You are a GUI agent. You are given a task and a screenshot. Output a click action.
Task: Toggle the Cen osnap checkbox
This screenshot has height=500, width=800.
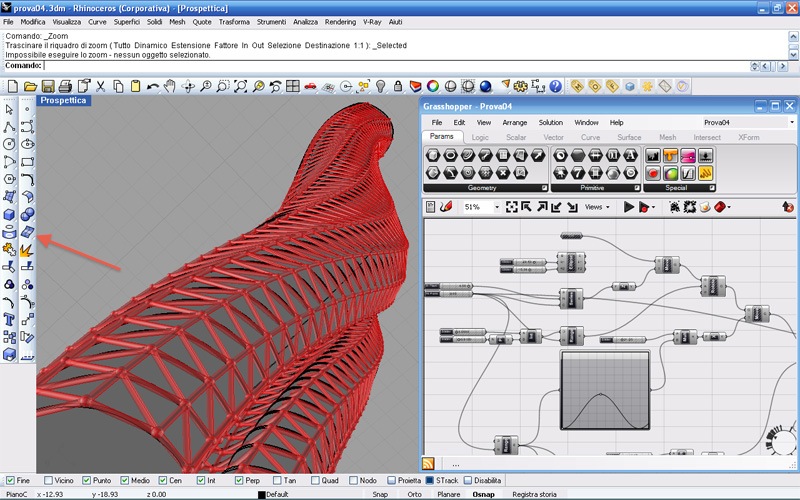[163, 481]
